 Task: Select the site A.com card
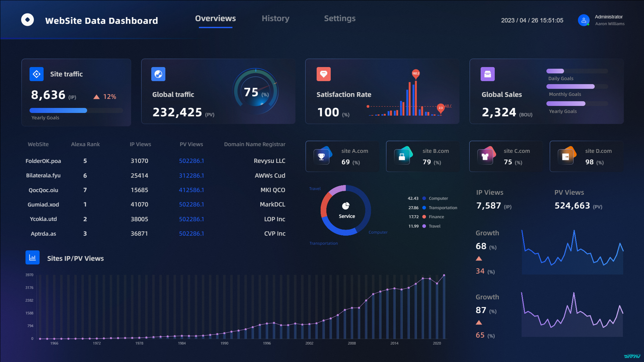coord(342,157)
